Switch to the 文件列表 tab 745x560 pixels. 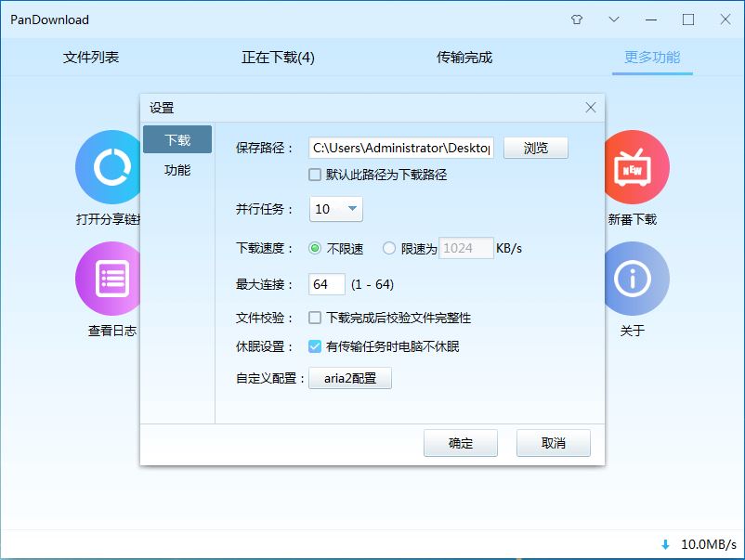click(x=91, y=58)
